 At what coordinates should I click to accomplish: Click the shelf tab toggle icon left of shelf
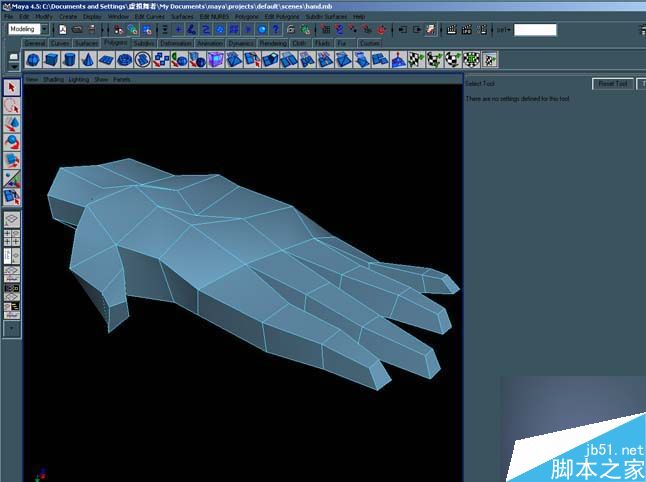tap(14, 56)
